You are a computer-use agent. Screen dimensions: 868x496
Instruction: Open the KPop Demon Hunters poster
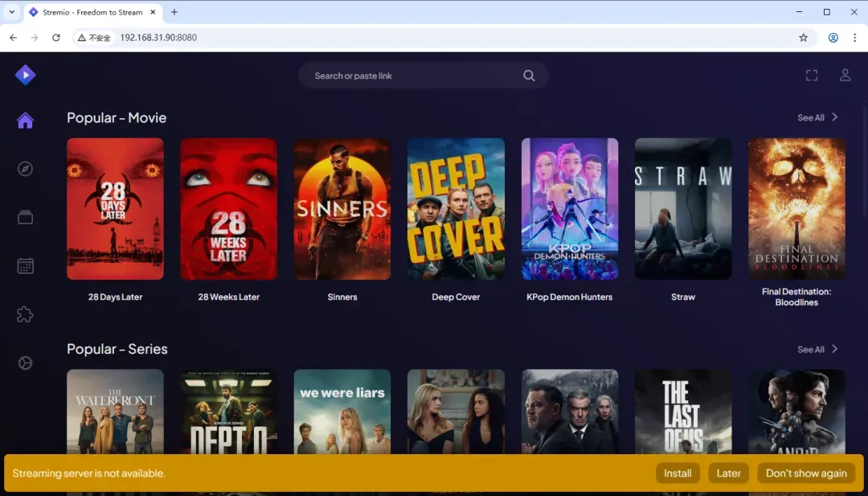(570, 209)
